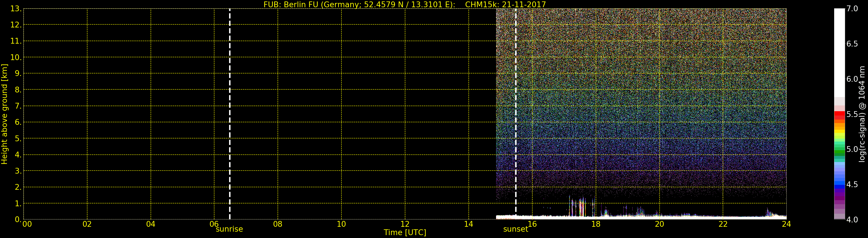Click the 'Height above ground [km]' axis label
868x238 pixels.
click(x=4, y=114)
